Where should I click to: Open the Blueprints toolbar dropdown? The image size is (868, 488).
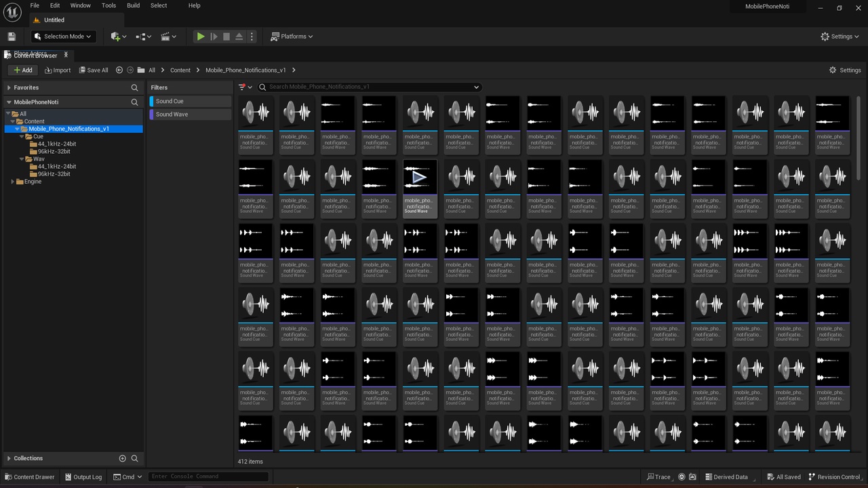point(144,37)
